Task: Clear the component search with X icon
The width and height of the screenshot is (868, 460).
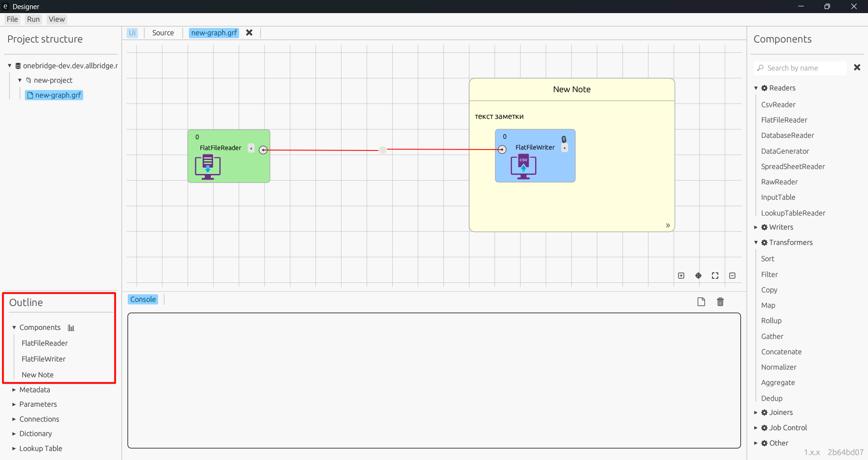Action: (x=857, y=67)
